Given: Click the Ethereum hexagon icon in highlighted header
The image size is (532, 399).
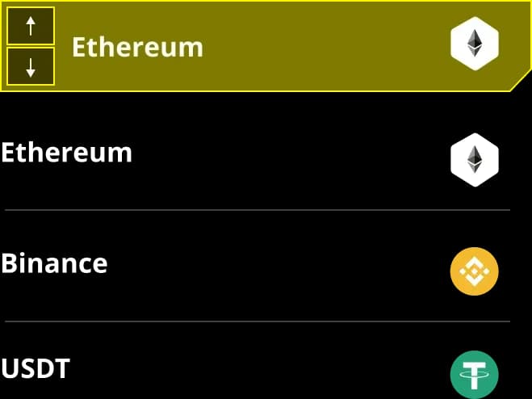Looking at the screenshot, I should (475, 44).
